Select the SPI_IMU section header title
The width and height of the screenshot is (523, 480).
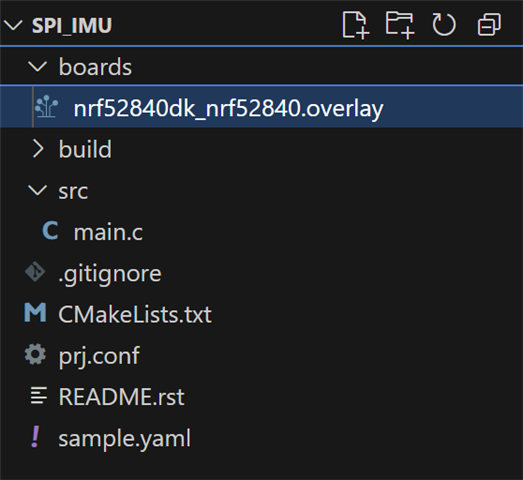point(72,25)
